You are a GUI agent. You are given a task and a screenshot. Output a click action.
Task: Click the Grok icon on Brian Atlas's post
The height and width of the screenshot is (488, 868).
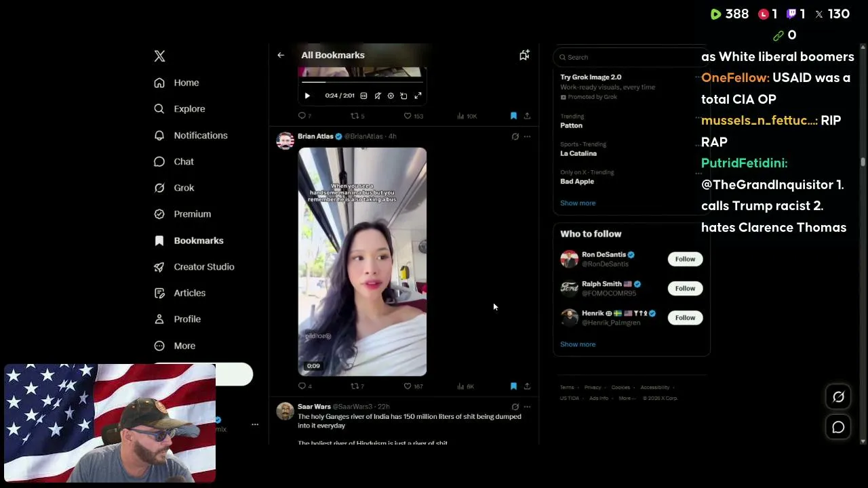pos(515,136)
